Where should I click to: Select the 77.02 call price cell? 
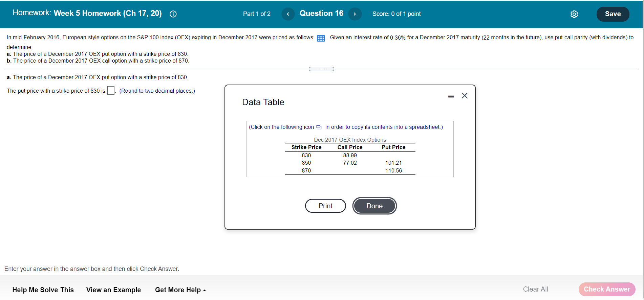350,163
